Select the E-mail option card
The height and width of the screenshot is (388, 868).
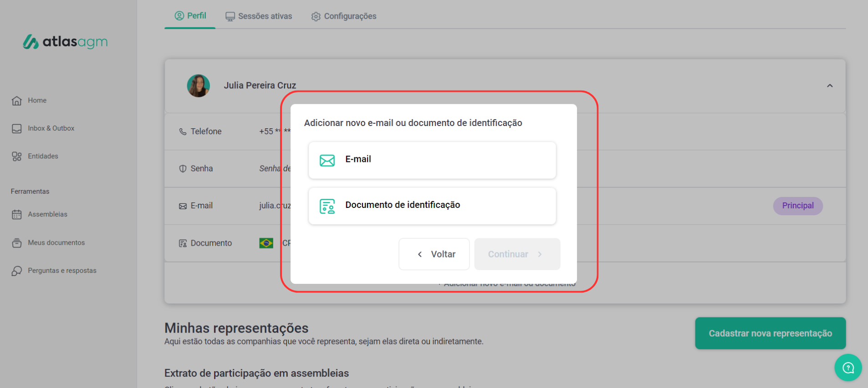432,160
